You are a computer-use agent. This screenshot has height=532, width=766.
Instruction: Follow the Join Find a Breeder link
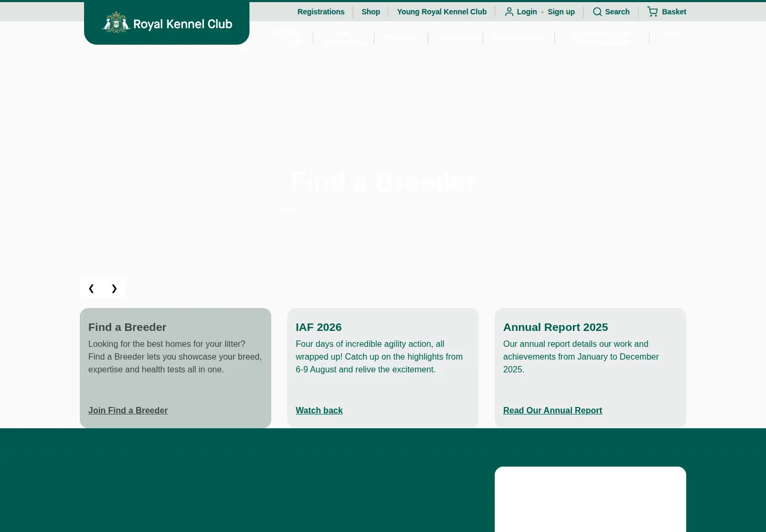(128, 410)
